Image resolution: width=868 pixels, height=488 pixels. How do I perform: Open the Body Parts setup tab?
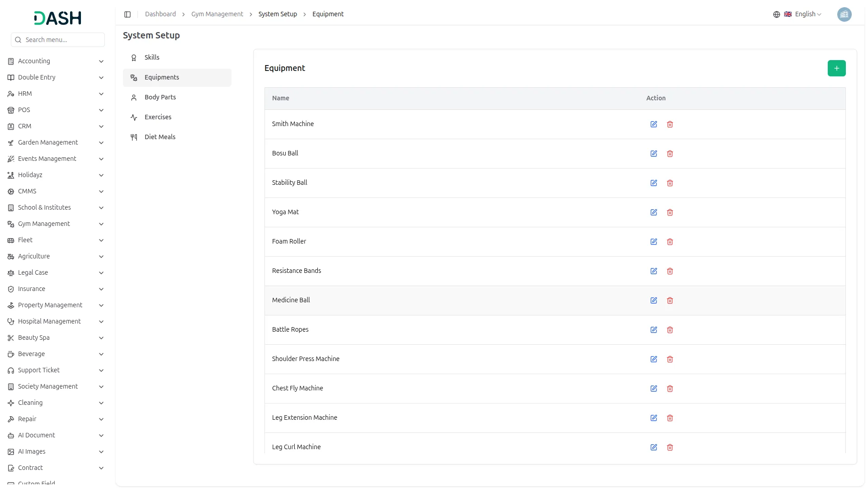160,97
